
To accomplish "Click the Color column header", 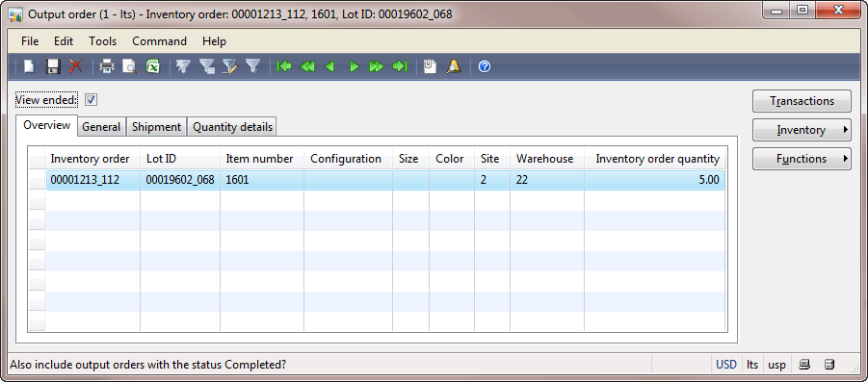I will tap(451, 159).
